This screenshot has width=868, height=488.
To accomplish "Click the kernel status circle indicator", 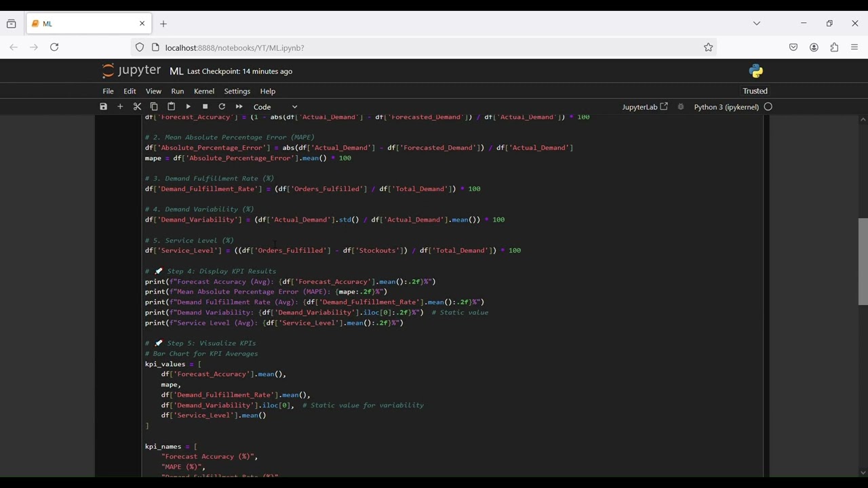I will (768, 107).
